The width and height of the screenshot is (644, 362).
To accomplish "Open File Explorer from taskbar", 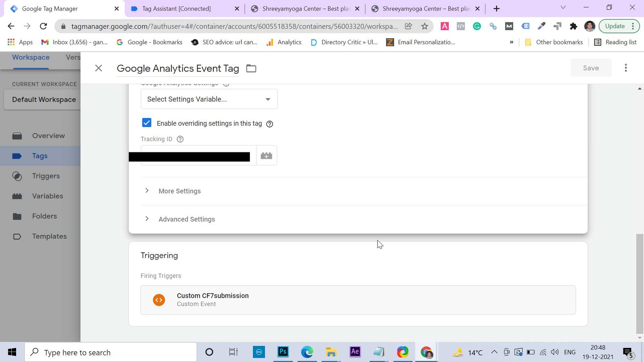I will pos(331,352).
